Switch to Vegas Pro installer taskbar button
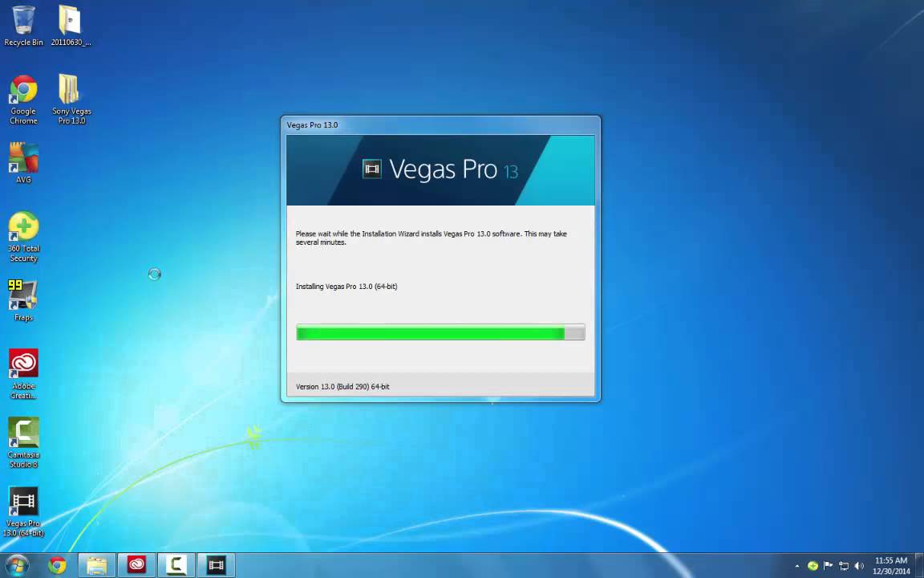Image resolution: width=924 pixels, height=578 pixels. pyautogui.click(x=216, y=566)
